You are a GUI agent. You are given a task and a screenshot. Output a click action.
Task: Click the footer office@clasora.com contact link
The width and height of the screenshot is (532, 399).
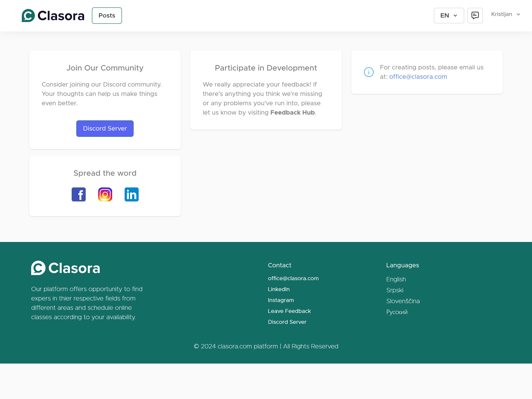tap(293, 278)
